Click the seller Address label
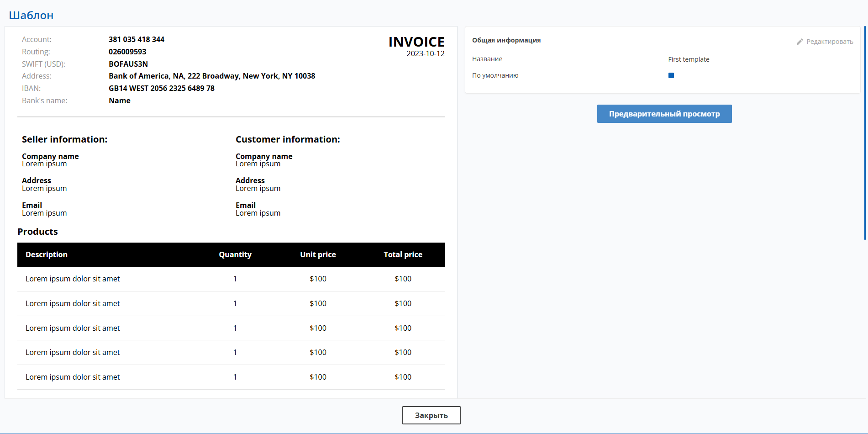This screenshot has width=868, height=434. pyautogui.click(x=37, y=180)
